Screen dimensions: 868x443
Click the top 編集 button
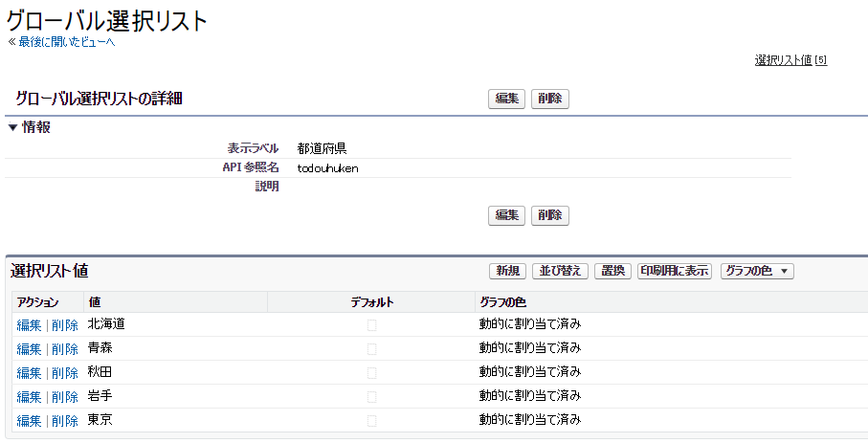point(506,99)
